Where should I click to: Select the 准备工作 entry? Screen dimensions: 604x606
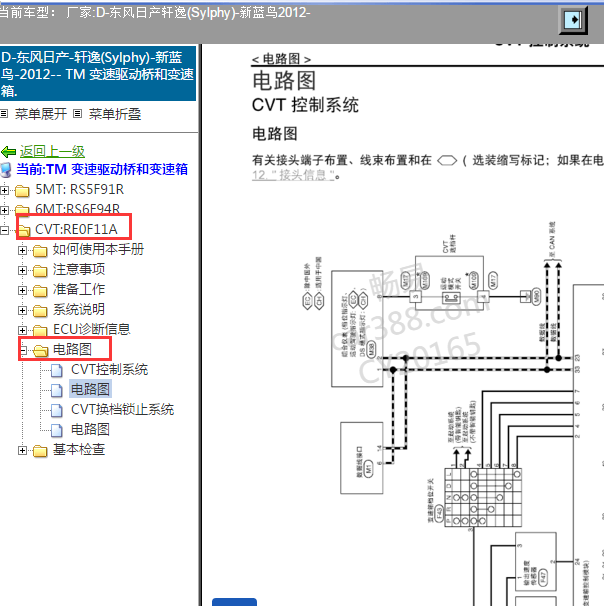(79, 289)
